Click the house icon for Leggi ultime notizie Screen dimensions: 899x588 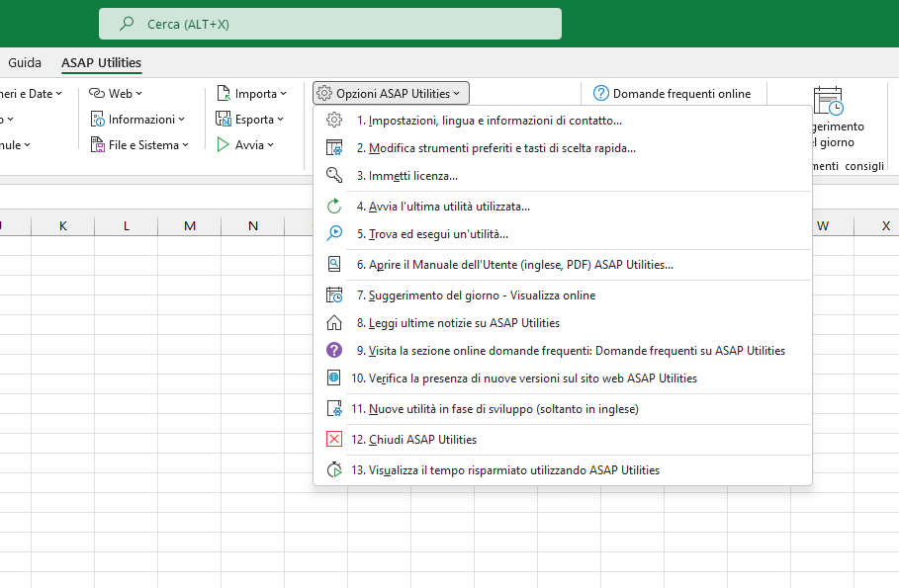pos(334,322)
